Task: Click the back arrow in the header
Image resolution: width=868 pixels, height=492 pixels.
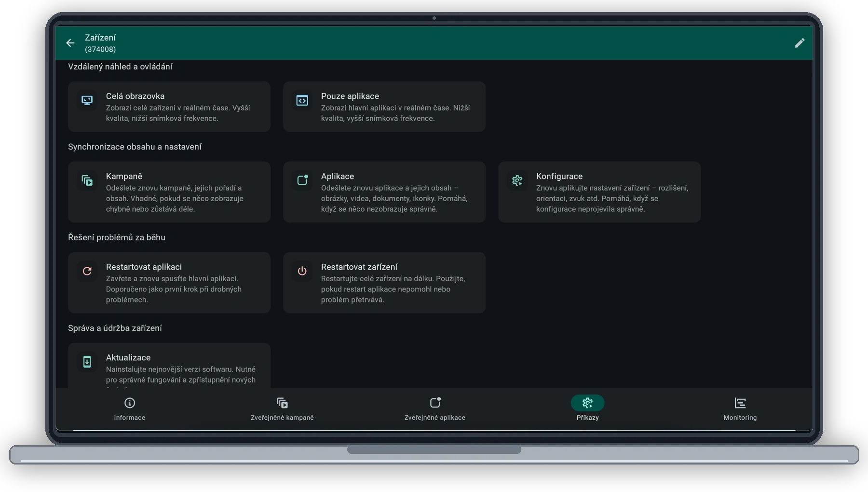Action: point(70,43)
